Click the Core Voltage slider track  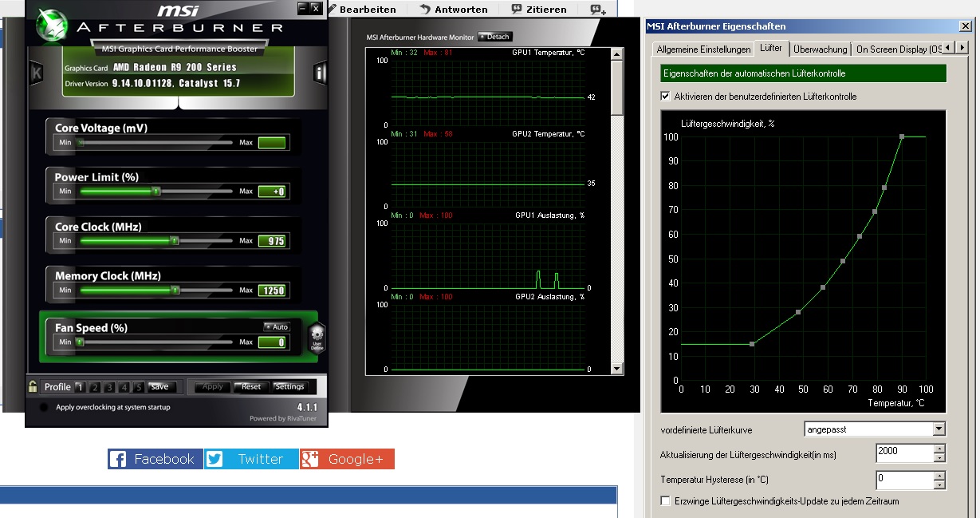[x=156, y=143]
